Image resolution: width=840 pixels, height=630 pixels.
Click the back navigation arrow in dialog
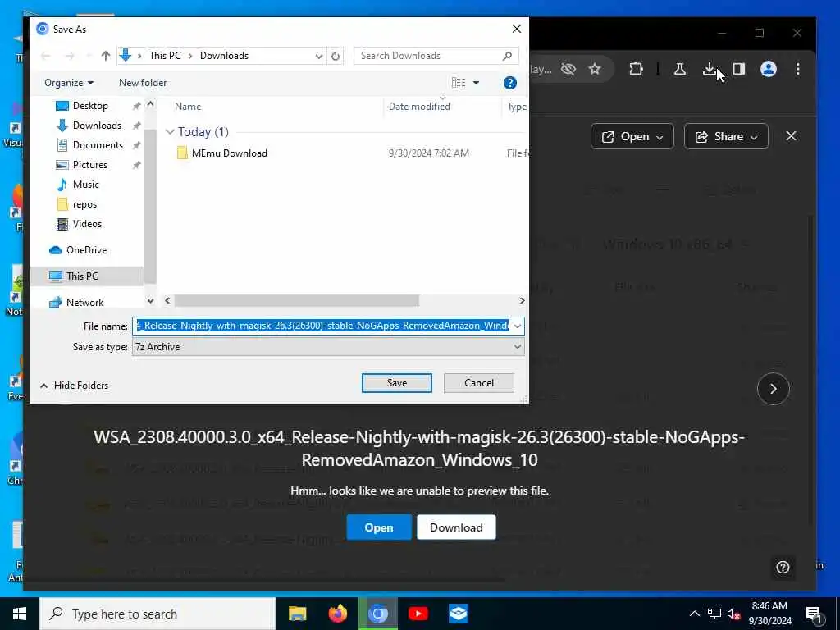[x=46, y=56]
